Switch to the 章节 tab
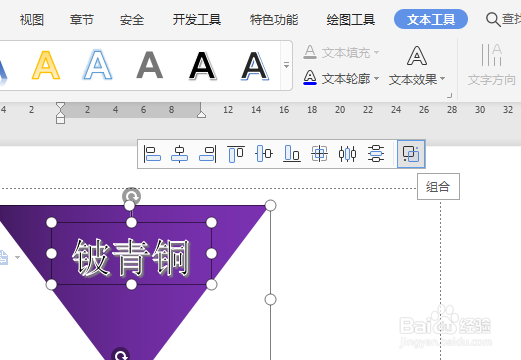Viewport: 521px width, 360px height. pyautogui.click(x=82, y=20)
